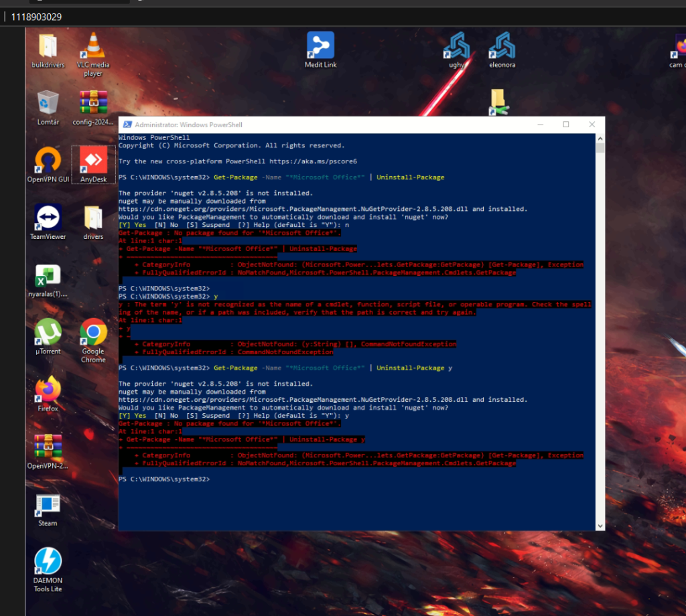Open the bulkdrivers folder
The image size is (686, 616).
48,46
